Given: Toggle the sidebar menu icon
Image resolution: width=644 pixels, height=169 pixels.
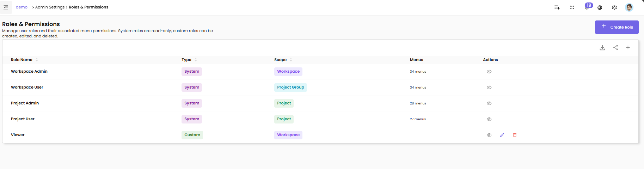Looking at the screenshot, I should click(x=6, y=7).
